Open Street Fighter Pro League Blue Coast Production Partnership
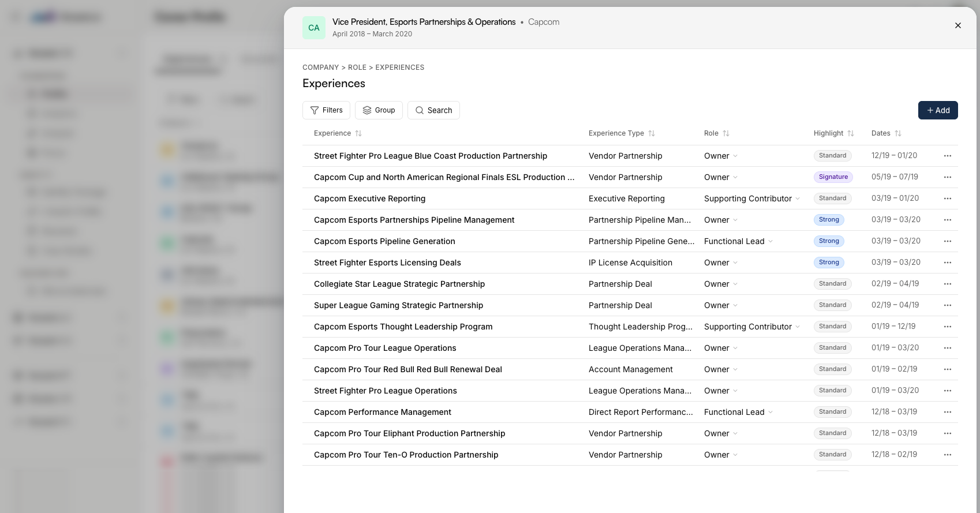980x513 pixels. tap(431, 156)
